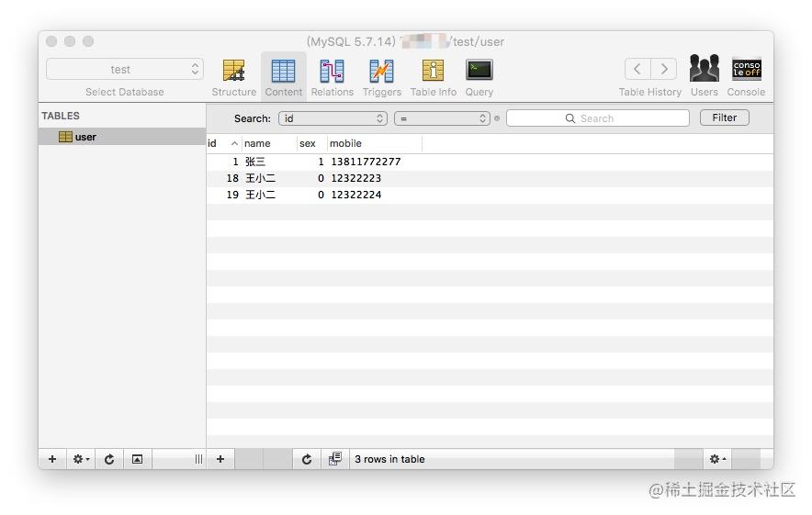
Task: Click the TABLES sidebar heading
Action: click(x=61, y=116)
